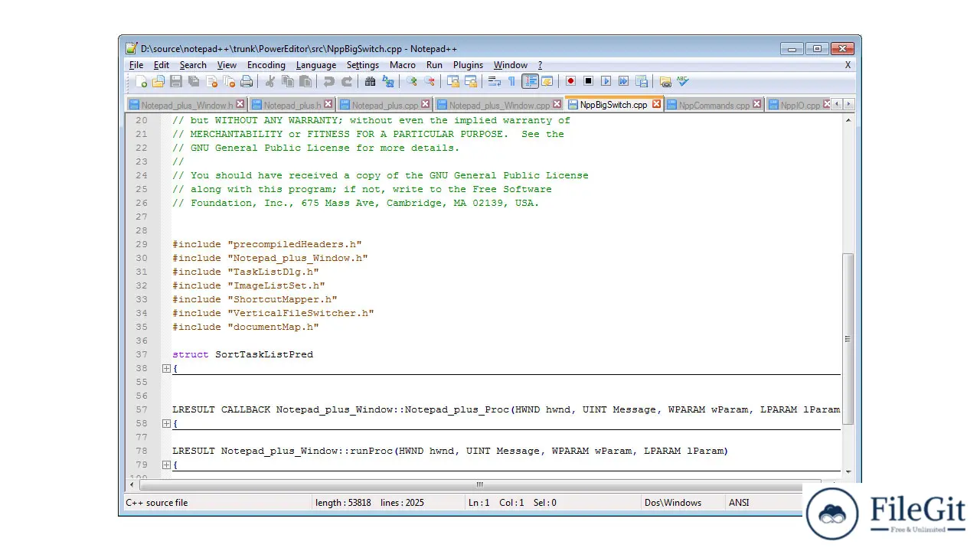The image size is (980, 551).
Task: Click the vertical scrollbar up arrow
Action: click(x=848, y=120)
